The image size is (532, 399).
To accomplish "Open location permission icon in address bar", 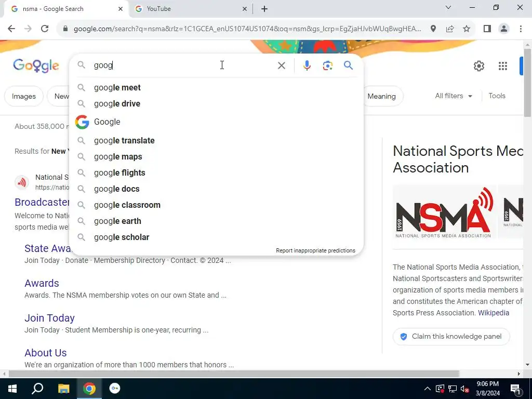I will tap(433, 29).
